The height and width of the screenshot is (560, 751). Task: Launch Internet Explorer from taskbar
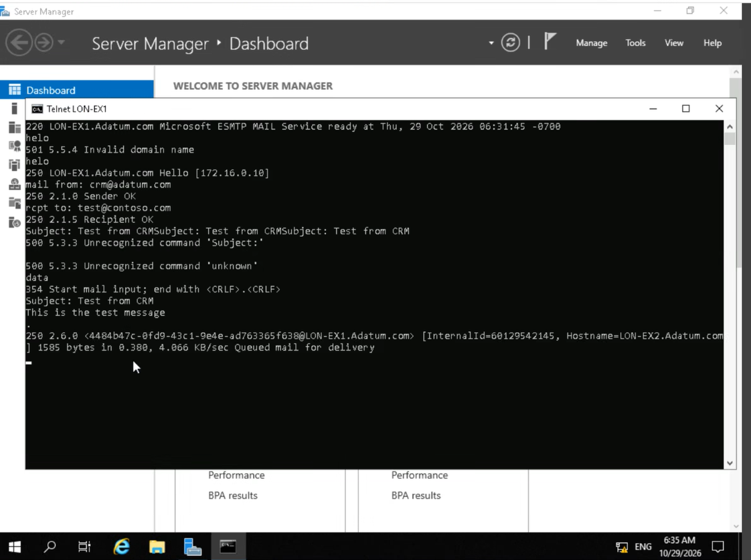(122, 546)
